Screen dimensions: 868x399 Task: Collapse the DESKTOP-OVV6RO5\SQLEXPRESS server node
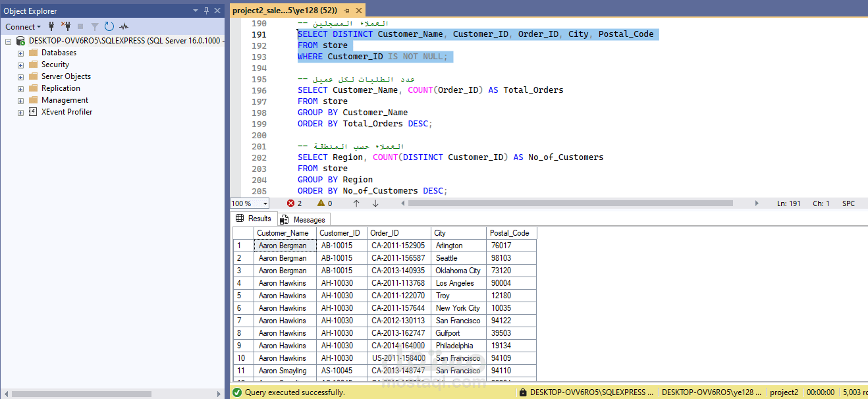pos(9,41)
